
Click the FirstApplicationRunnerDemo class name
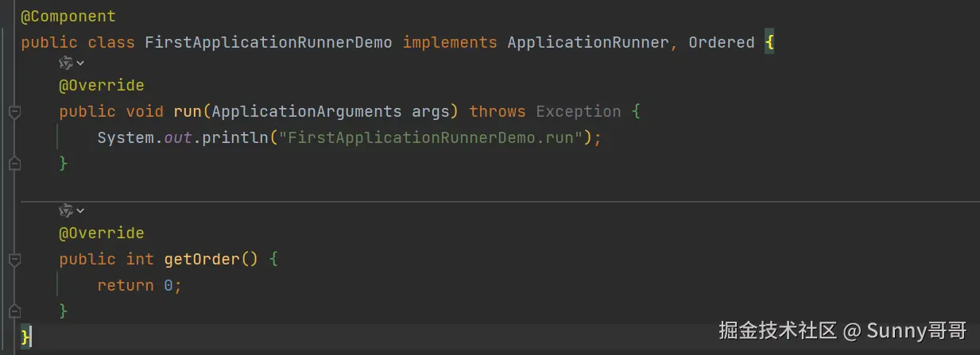(268, 42)
